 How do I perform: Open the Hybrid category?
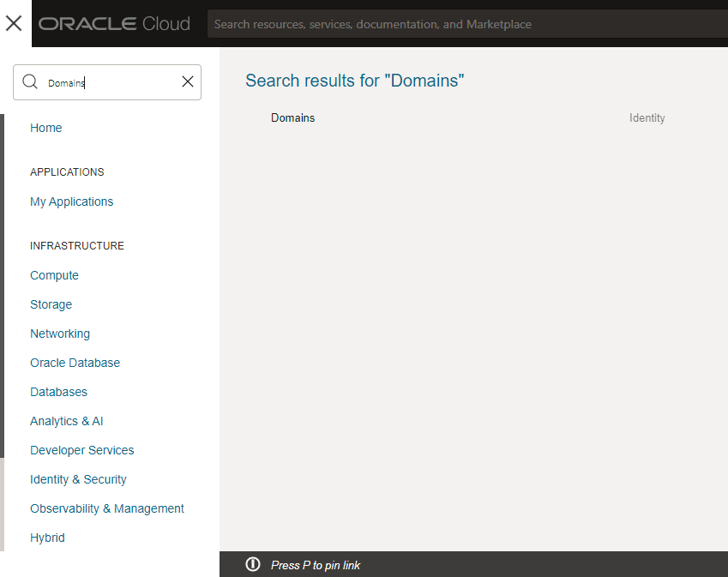[48, 538]
